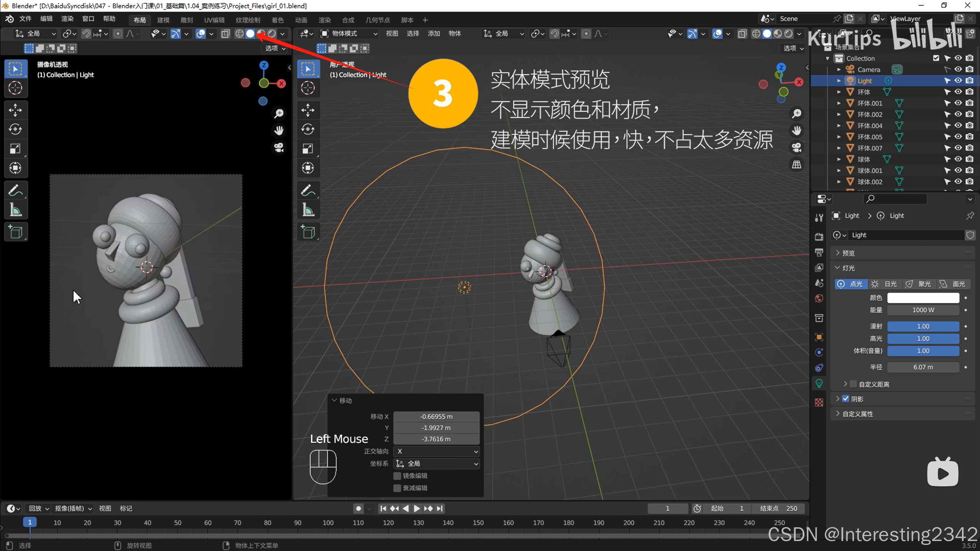Select the Rotate tool in left viewport
This screenshot has height=551, width=980.
pyautogui.click(x=15, y=129)
